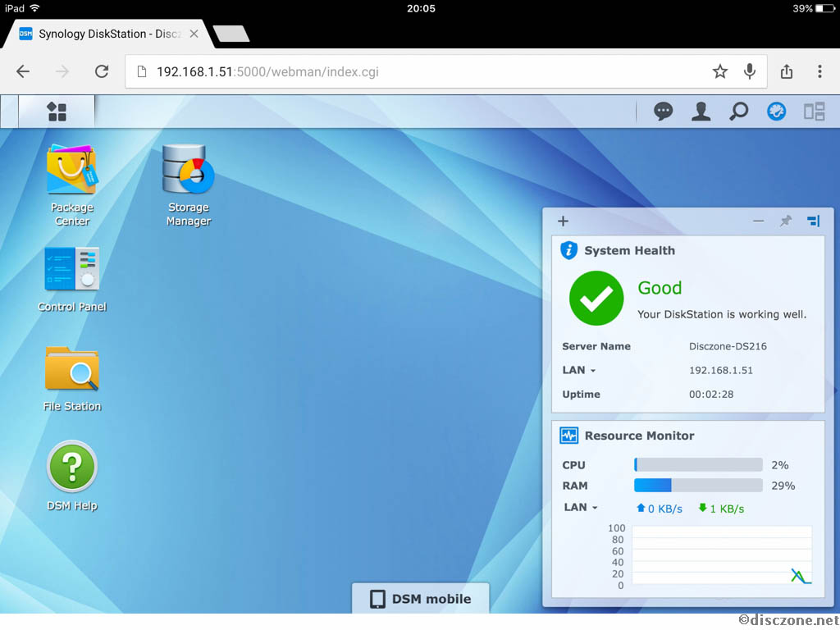Open notifications speech bubble icon

click(x=663, y=112)
